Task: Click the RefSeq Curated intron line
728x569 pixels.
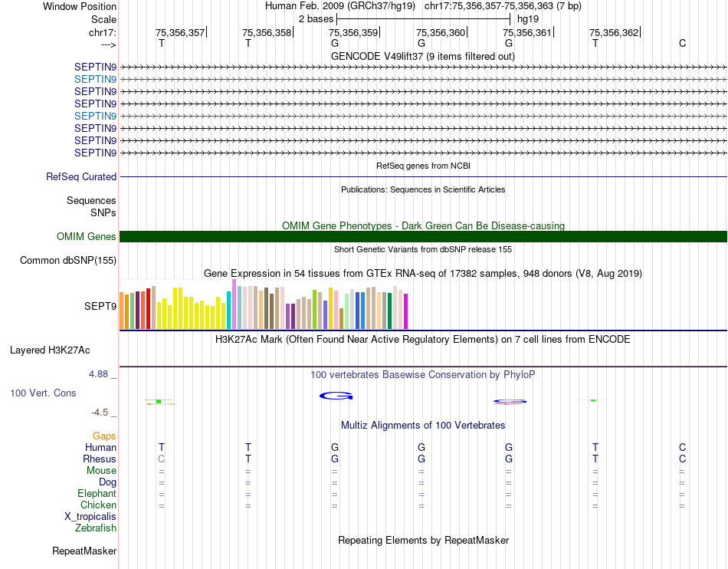Action: (423, 176)
